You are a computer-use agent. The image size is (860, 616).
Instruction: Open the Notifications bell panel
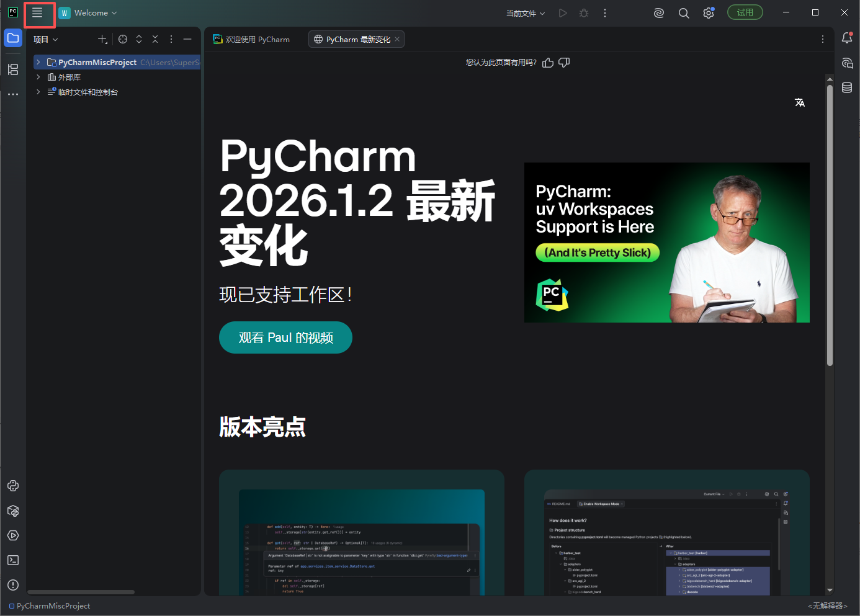(847, 38)
